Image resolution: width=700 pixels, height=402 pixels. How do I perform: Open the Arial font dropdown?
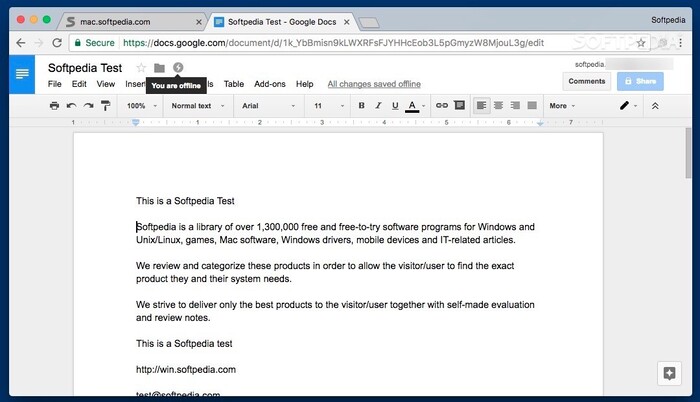268,106
